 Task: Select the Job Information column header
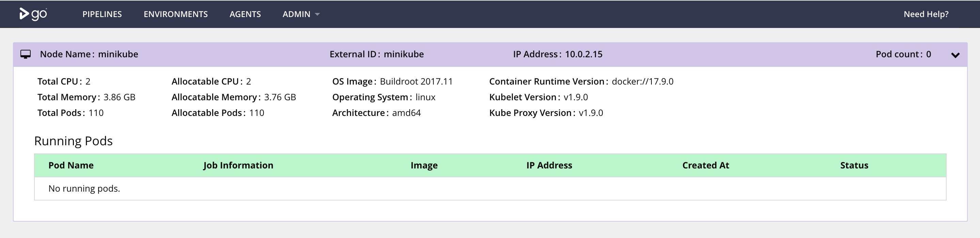tap(238, 165)
